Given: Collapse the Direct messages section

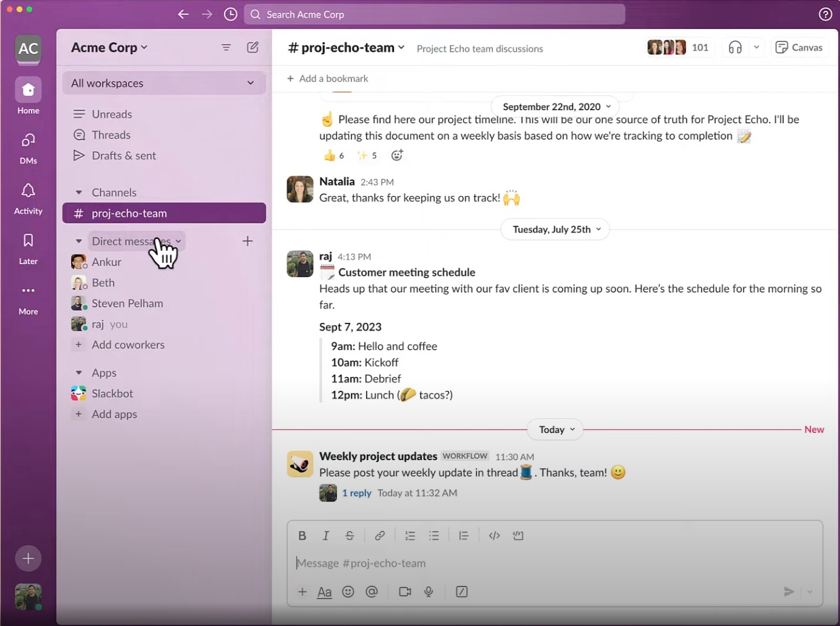Looking at the screenshot, I should [79, 241].
